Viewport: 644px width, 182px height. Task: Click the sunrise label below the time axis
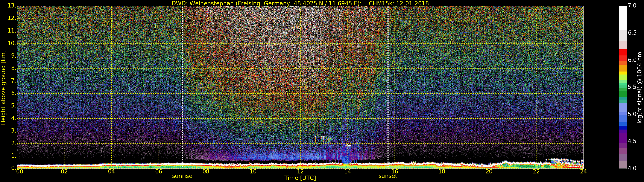pyautogui.click(x=182, y=176)
